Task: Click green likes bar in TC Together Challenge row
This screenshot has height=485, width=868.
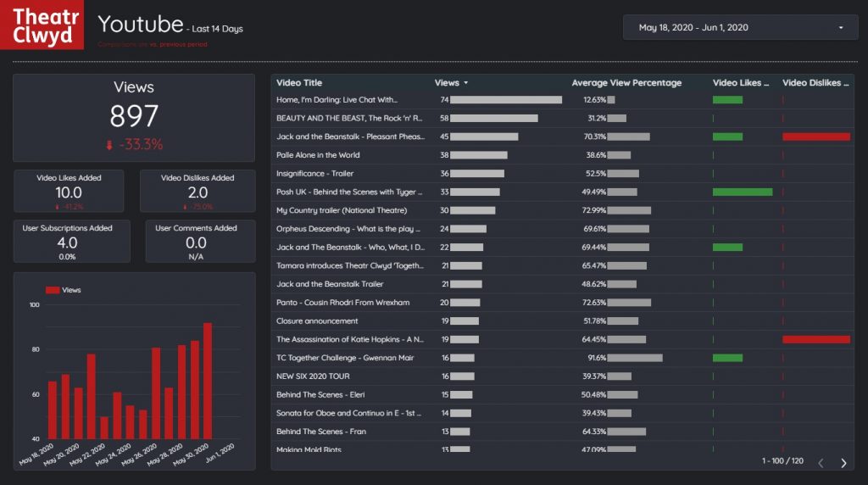Action: pos(727,358)
